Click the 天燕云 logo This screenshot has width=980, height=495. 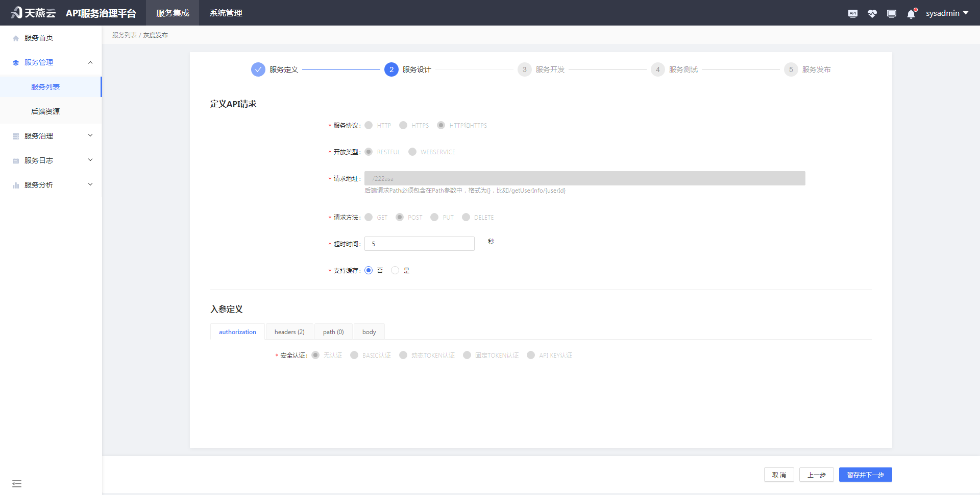(32, 13)
